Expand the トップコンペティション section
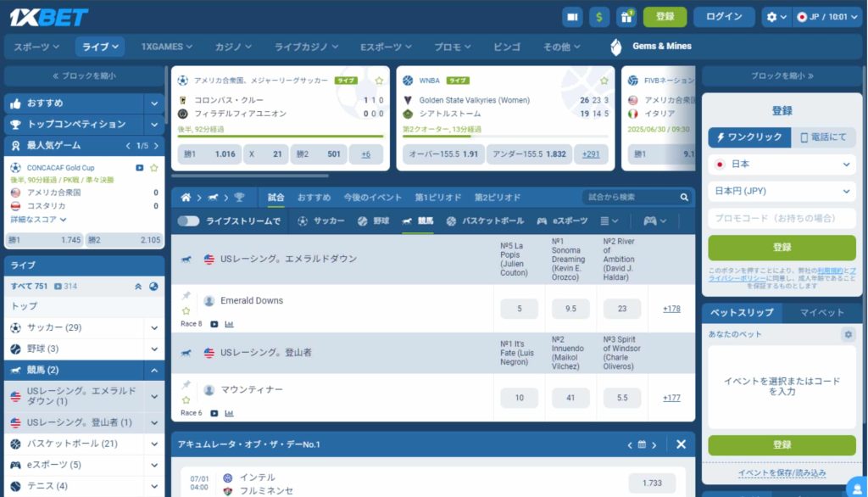The image size is (868, 497). (x=154, y=125)
